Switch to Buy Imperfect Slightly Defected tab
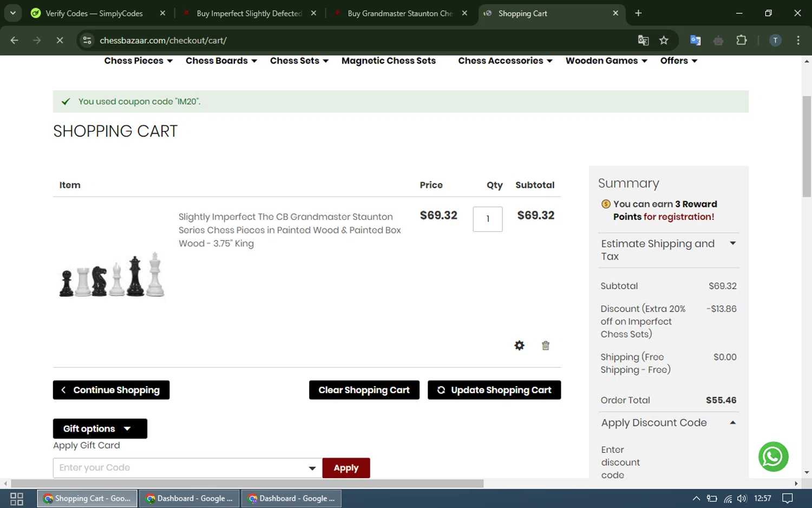 coord(249,13)
